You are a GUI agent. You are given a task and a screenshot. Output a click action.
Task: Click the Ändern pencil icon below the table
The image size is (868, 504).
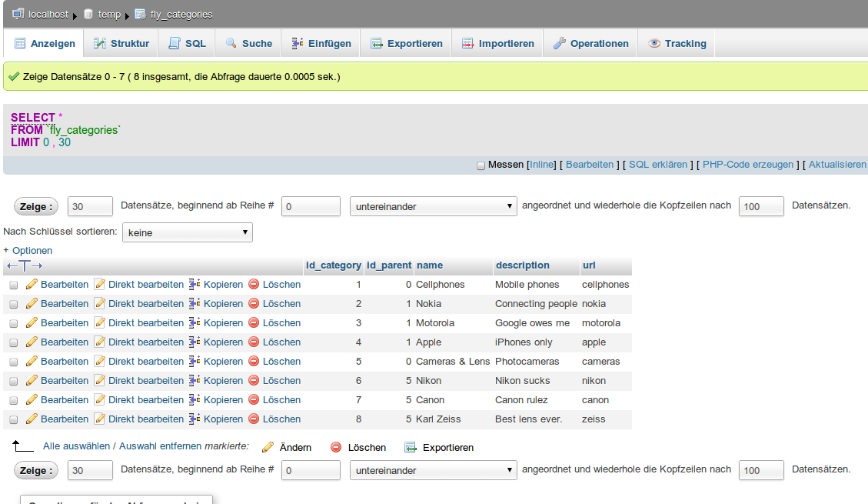[x=268, y=447]
